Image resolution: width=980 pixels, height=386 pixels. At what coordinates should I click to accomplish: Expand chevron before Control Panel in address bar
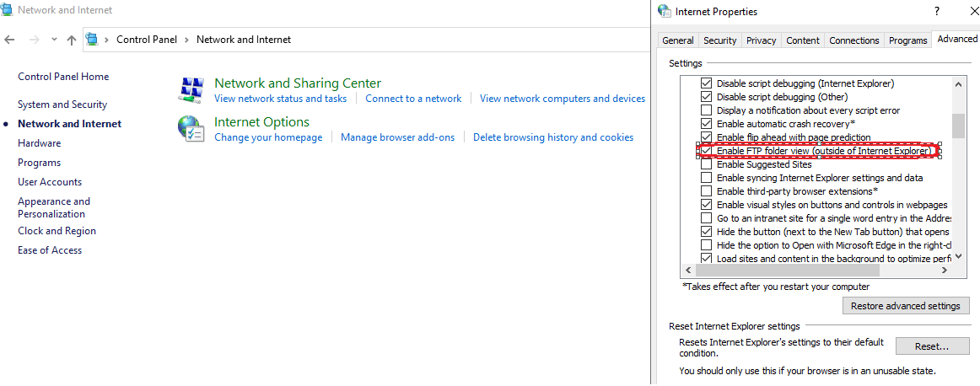click(107, 40)
